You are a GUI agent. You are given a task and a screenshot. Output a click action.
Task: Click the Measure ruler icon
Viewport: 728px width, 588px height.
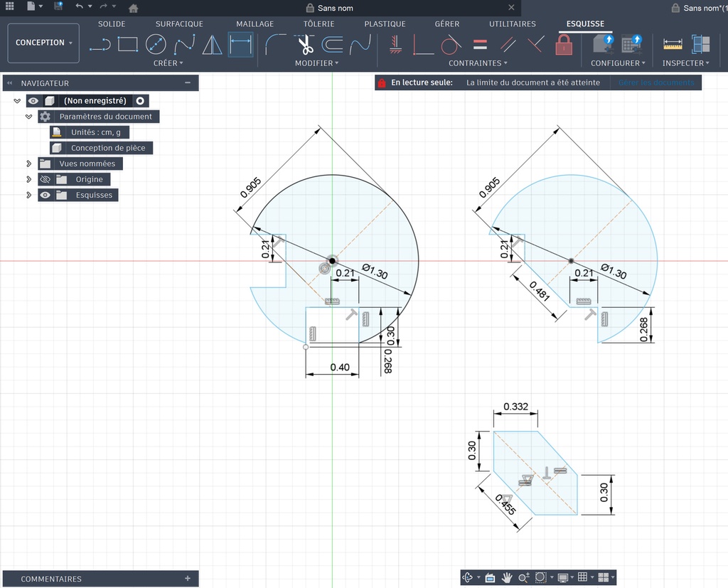[x=672, y=45]
